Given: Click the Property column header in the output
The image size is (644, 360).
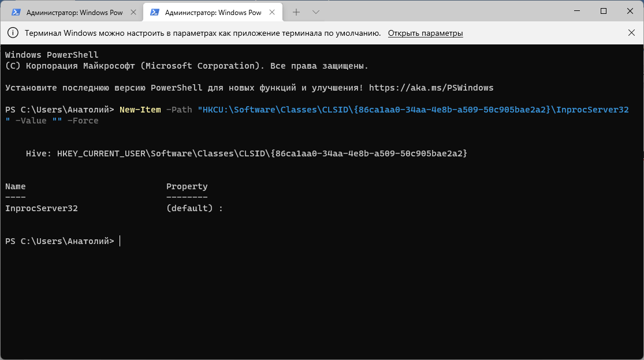Looking at the screenshot, I should pos(187,186).
